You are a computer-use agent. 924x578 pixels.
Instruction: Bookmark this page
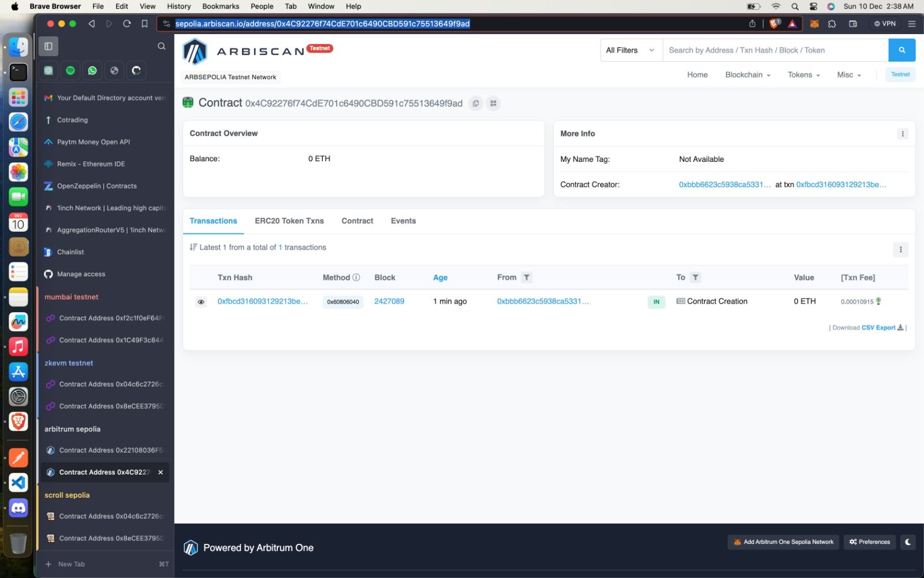(x=144, y=24)
